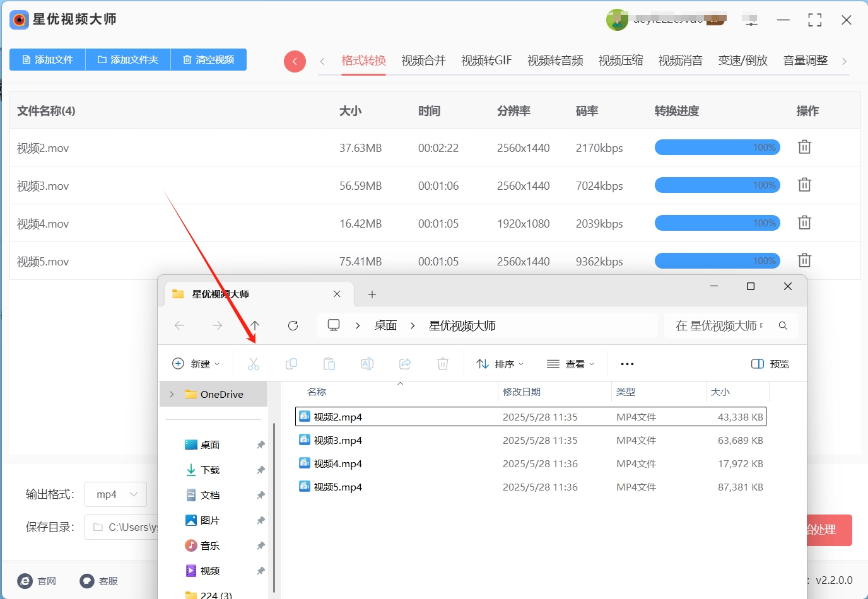Click the Delete trash icon in Explorer toolbar
868x599 pixels.
[443, 364]
